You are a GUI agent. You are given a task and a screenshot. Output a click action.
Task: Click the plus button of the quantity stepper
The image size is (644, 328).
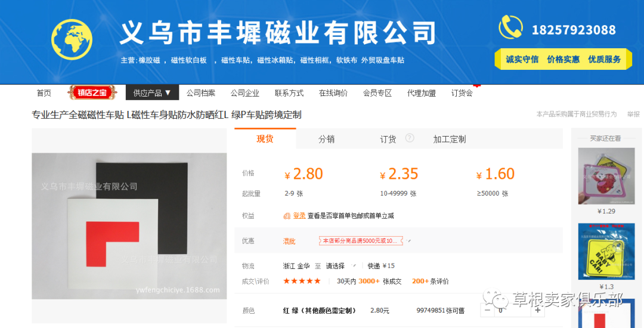tap(538, 310)
